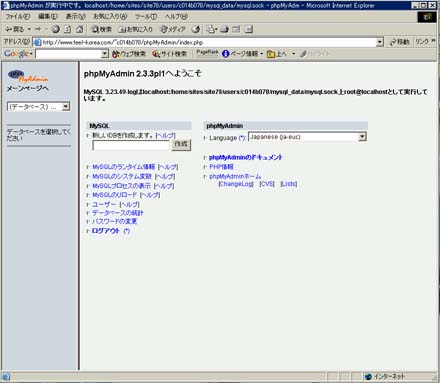Click the page icon in the address bar
Image resolution: width=440 pixels, height=383 pixels.
click(37, 42)
